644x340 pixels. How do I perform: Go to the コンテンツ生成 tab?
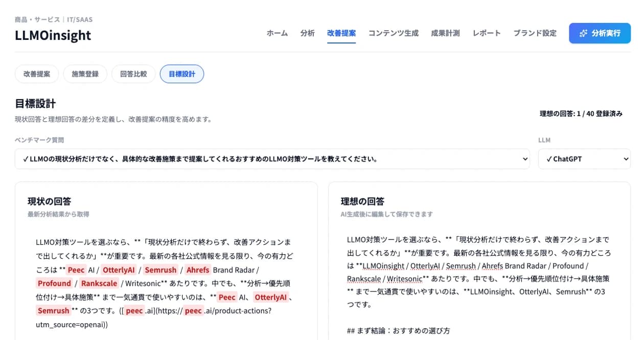[x=394, y=33]
